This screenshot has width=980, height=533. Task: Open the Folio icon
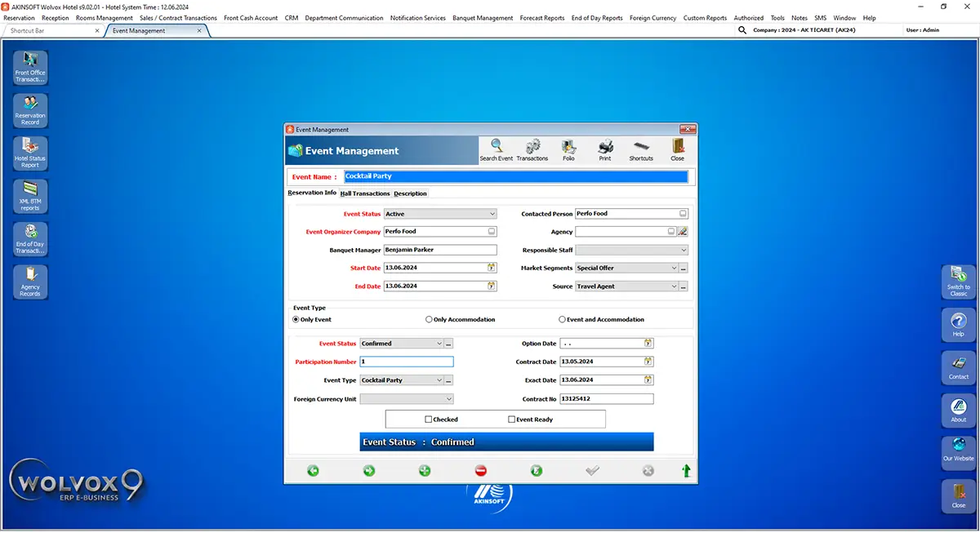coord(568,150)
